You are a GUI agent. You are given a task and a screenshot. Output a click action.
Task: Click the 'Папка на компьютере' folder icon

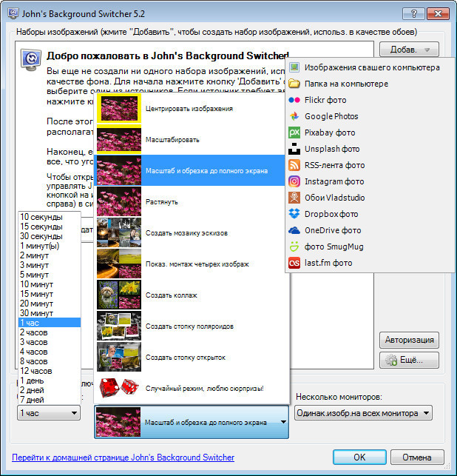294,84
